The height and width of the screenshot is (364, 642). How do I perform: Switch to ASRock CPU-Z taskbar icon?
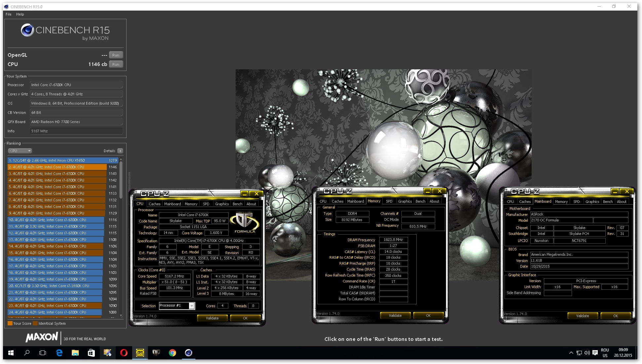click(x=140, y=353)
